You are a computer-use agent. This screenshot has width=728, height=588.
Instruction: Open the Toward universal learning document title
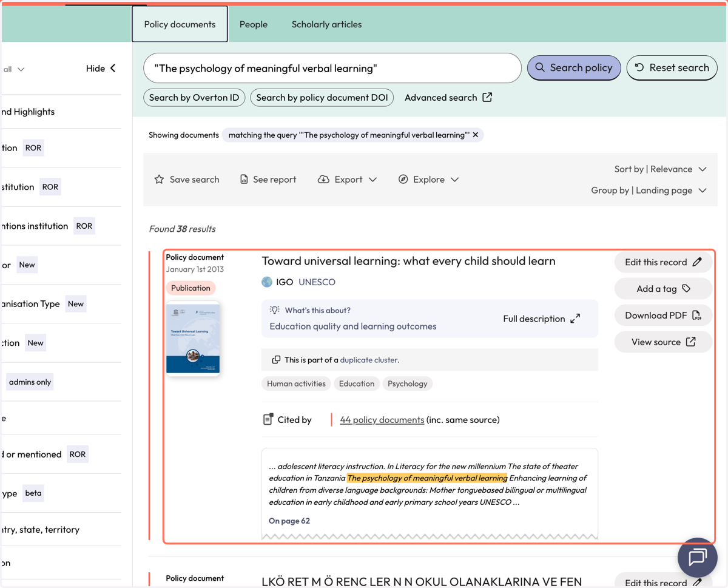pos(408,261)
